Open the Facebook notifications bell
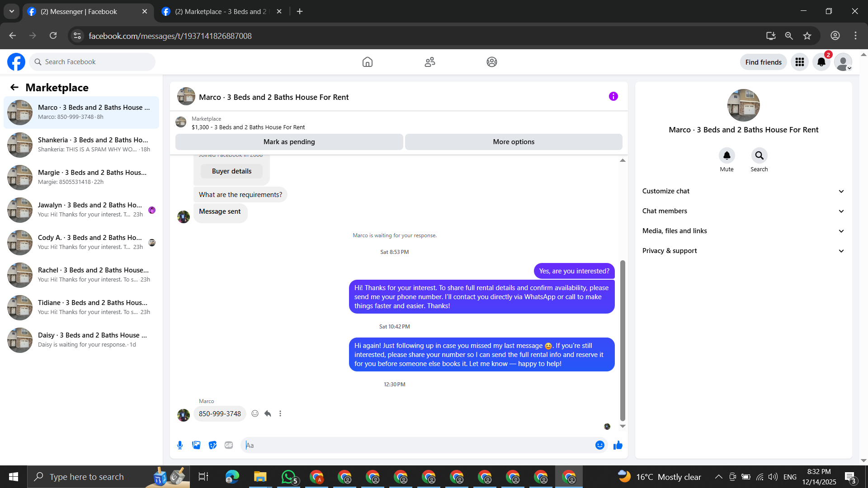This screenshot has height=488, width=868. (x=821, y=62)
